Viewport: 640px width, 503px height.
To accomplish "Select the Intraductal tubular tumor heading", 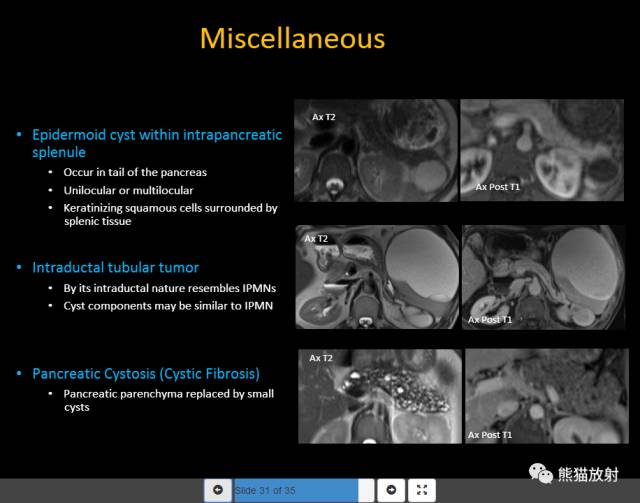I will click(x=116, y=267).
